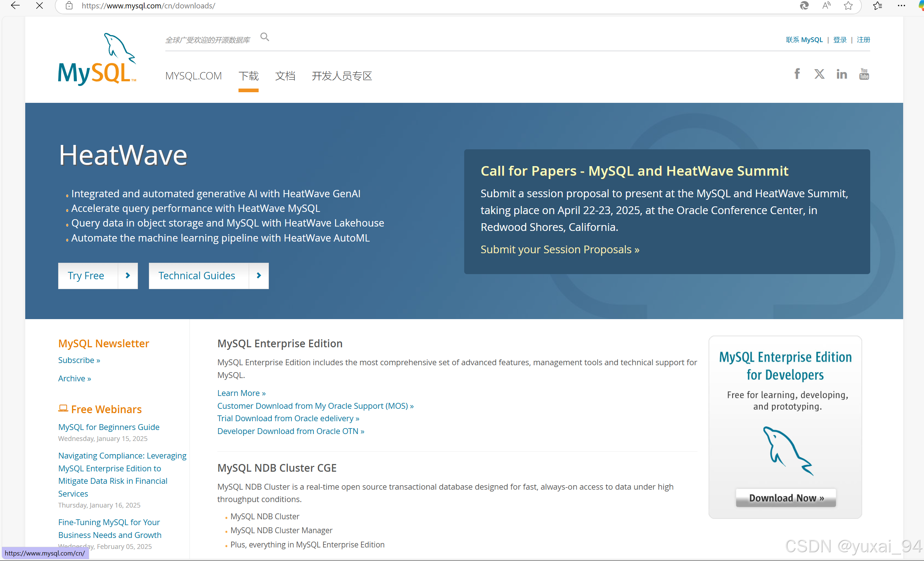This screenshot has width=924, height=561.
Task: Click the arrow beside Technical Guides
Action: [259, 276]
